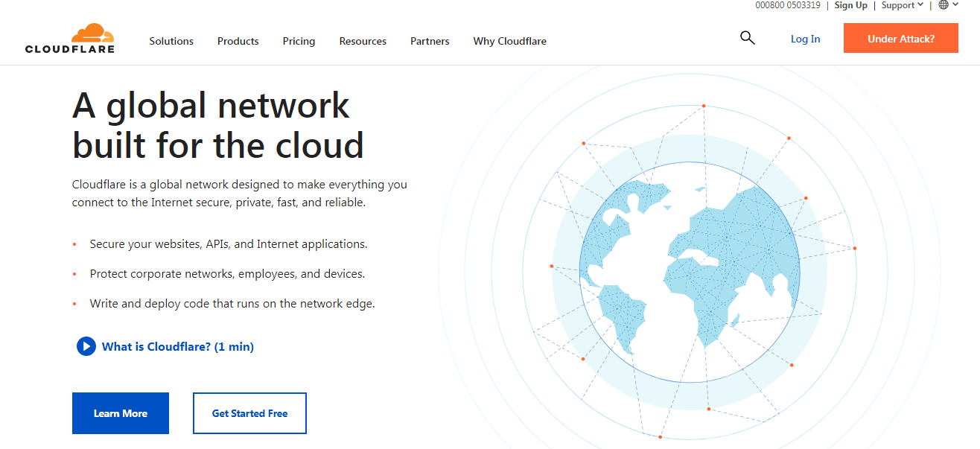Select Partners in the navigation bar

coord(430,41)
